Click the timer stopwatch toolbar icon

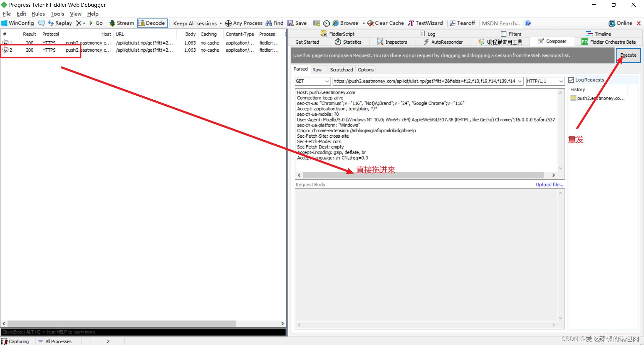coord(327,23)
